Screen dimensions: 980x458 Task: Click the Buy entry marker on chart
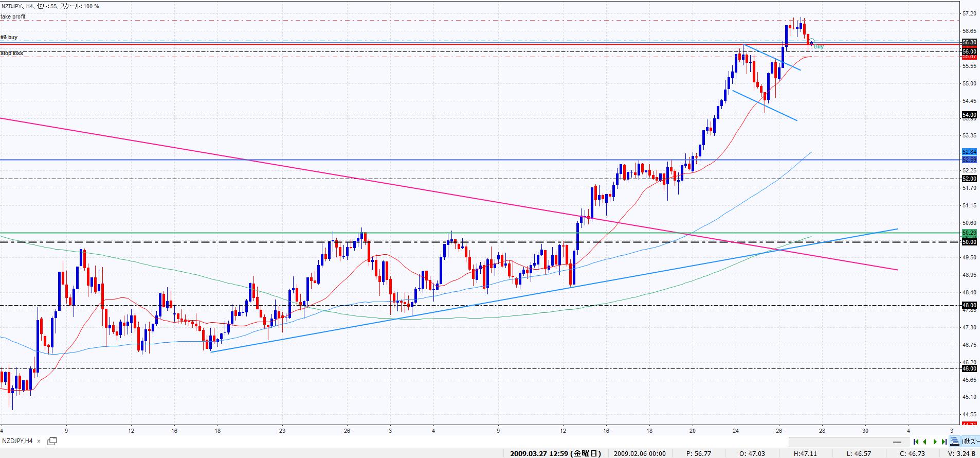point(819,47)
